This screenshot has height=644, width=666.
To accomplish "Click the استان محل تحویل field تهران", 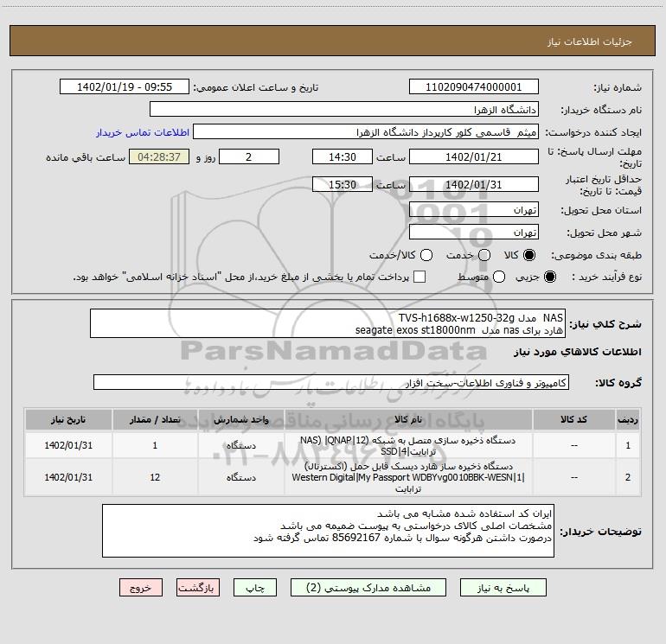I will pyautogui.click(x=474, y=210).
